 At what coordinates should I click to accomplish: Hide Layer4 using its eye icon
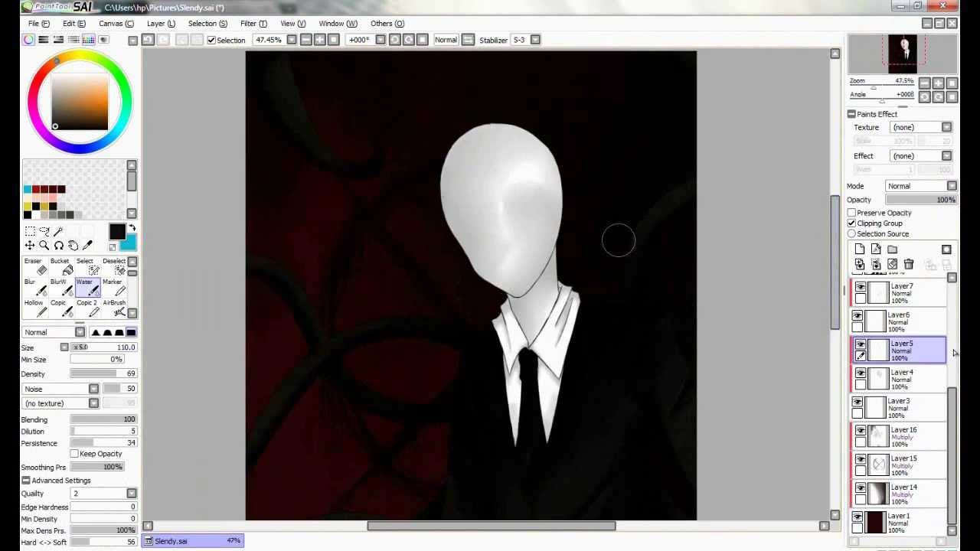pos(861,373)
